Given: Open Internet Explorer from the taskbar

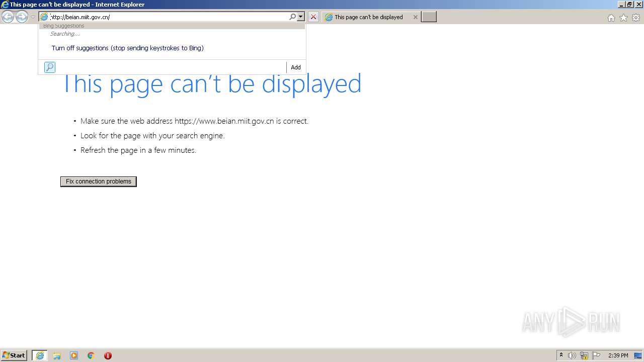Looking at the screenshot, I should [40, 355].
